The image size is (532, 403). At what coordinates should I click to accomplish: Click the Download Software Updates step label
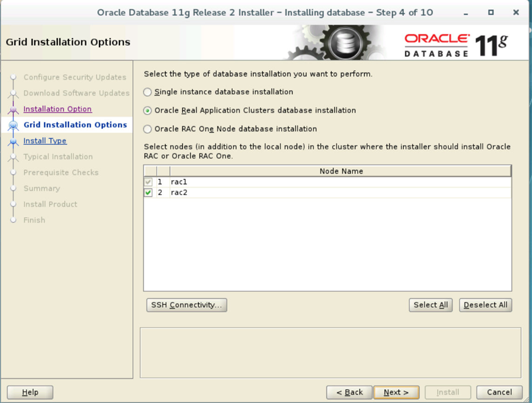[x=76, y=93]
